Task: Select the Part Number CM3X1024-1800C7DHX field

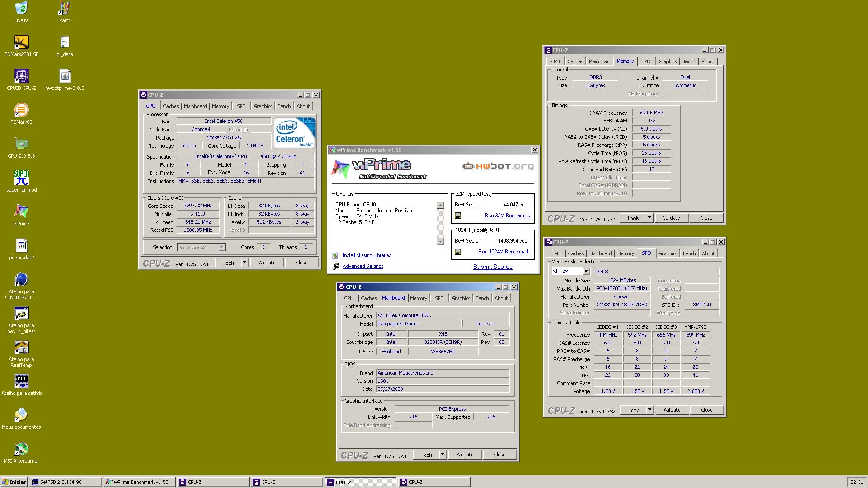Action: pyautogui.click(x=622, y=305)
